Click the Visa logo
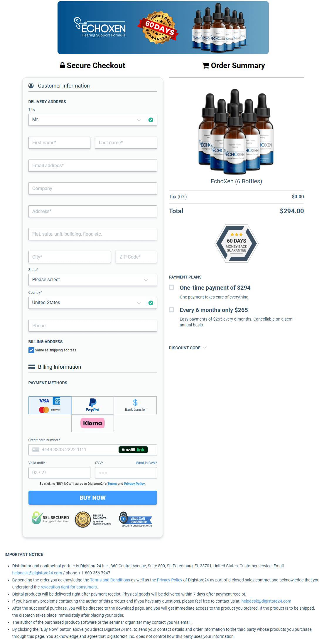The image size is (324, 644). (44, 401)
